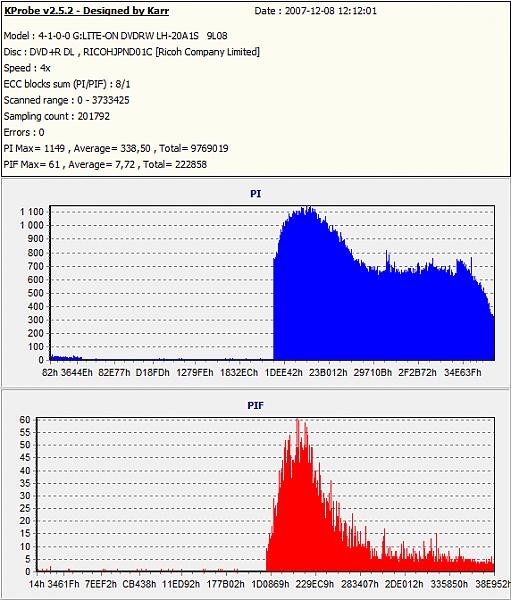The width and height of the screenshot is (511, 600).
Task: Click the Date 2007-12-08 timestamp text
Action: pos(315,11)
